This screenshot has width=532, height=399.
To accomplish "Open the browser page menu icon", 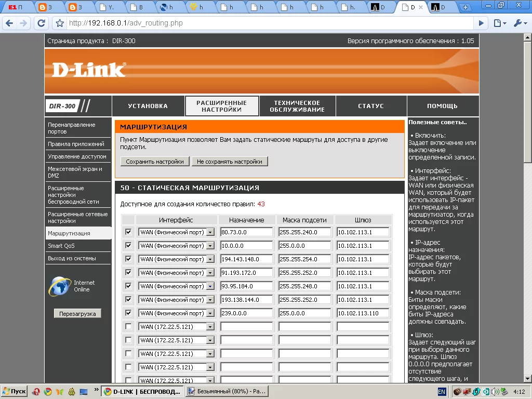I will click(x=500, y=23).
